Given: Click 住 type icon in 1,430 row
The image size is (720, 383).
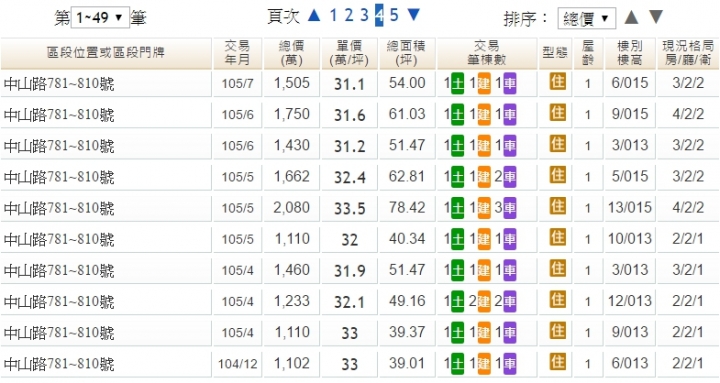Looking at the screenshot, I should coord(557,144).
